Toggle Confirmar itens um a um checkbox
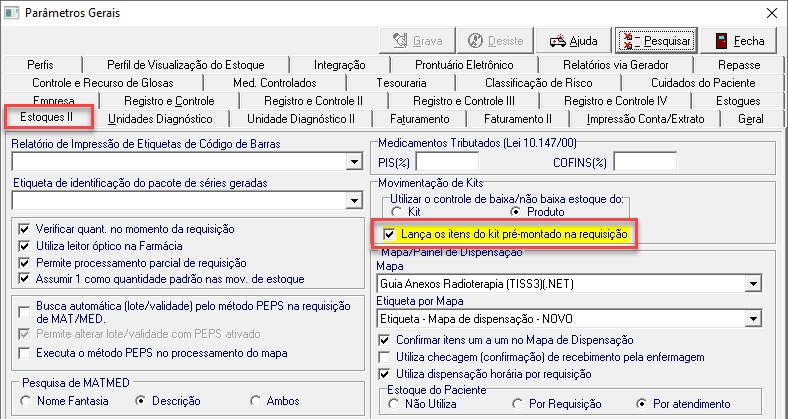Image resolution: width=788 pixels, height=419 pixels. [384, 340]
